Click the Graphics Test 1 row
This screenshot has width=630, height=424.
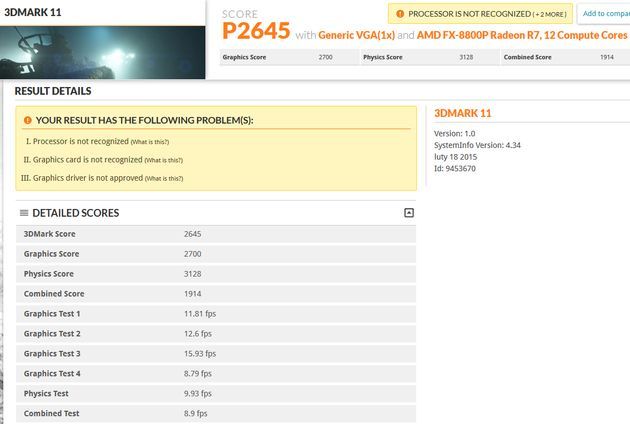tap(216, 314)
